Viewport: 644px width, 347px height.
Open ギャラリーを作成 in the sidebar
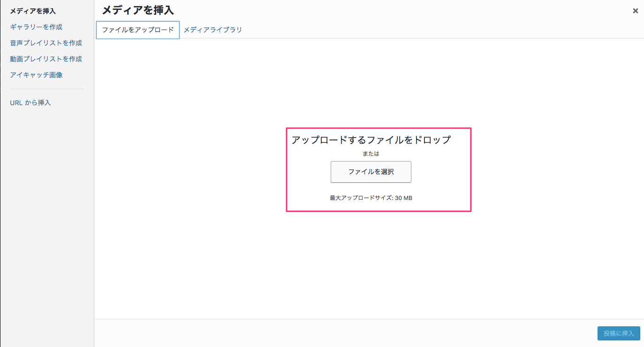(36, 27)
